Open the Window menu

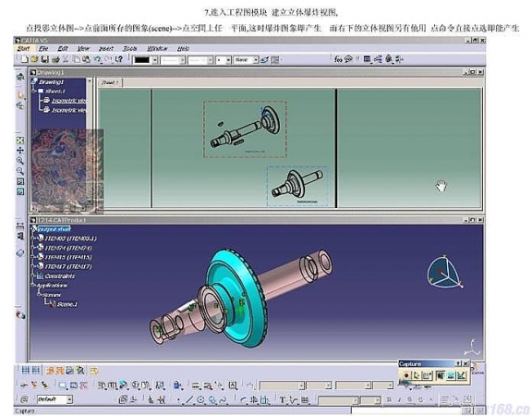click(x=157, y=49)
